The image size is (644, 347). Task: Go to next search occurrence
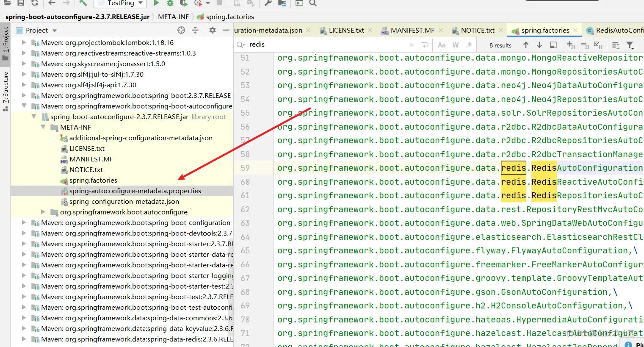(x=539, y=45)
